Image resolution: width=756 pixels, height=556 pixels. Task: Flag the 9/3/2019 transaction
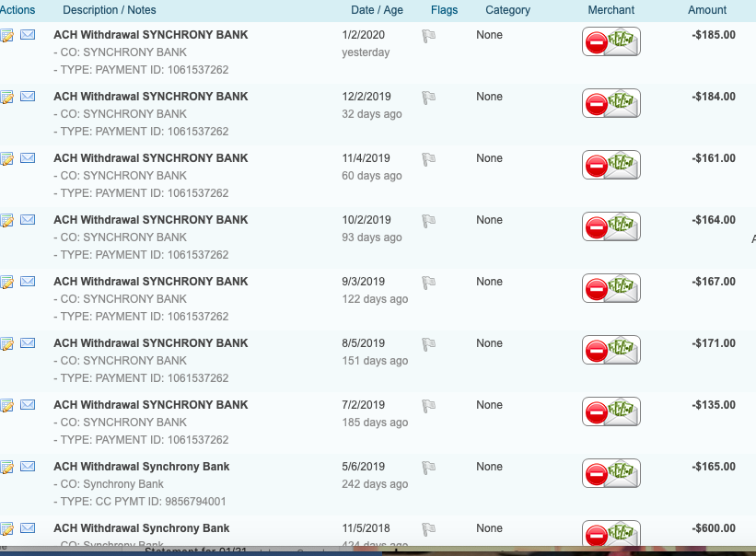(x=428, y=283)
